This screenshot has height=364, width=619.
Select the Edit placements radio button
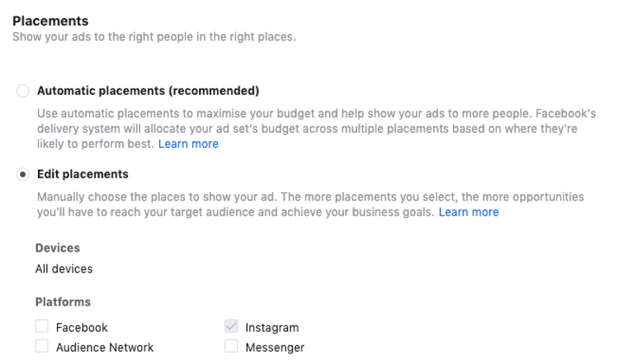coord(22,174)
